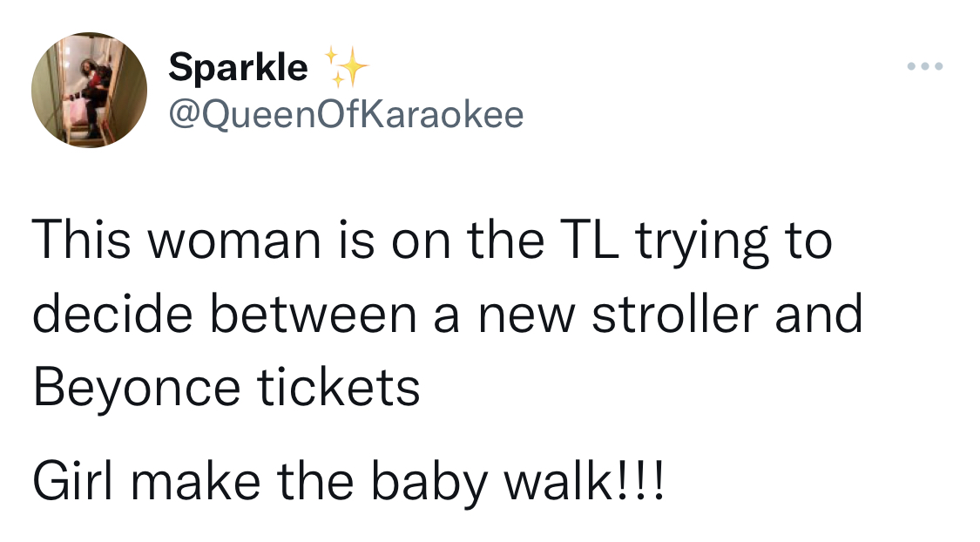980x542 pixels.
Task: Open Sparkle's circular profile picture
Action: pyautogui.click(x=90, y=90)
